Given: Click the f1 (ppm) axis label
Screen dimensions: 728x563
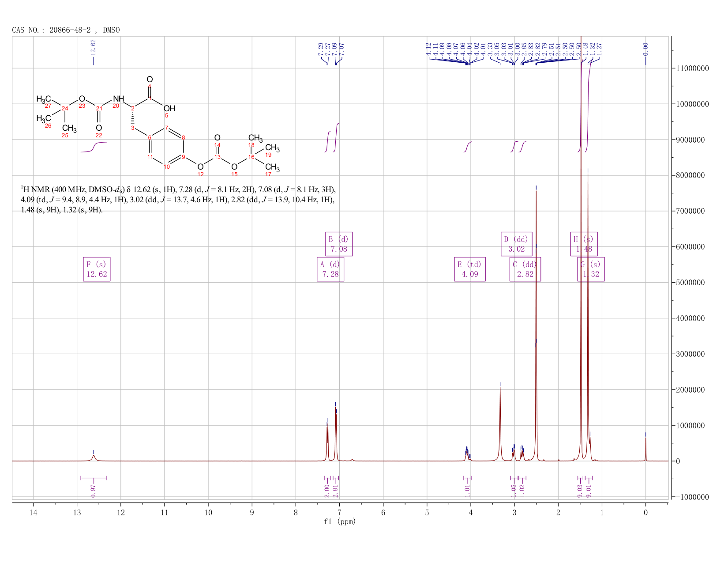Looking at the screenshot, I should (x=340, y=521).
